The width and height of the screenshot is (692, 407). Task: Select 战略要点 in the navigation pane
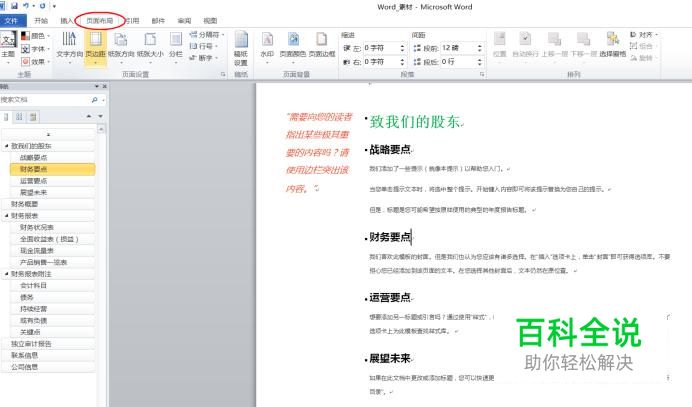pyautogui.click(x=52, y=157)
